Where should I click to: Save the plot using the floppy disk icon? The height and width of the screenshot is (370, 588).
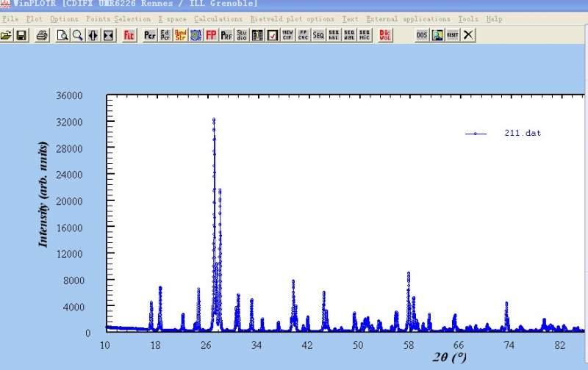21,35
